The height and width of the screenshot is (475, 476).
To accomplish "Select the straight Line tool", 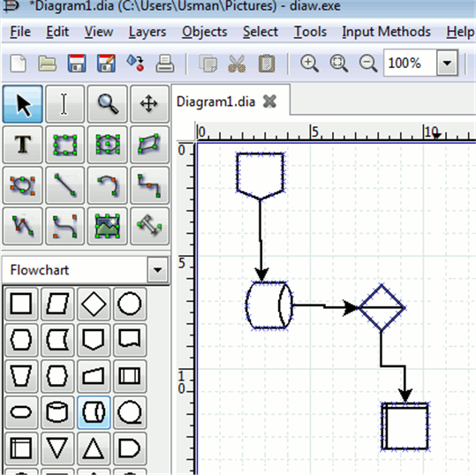I will coord(64,185).
